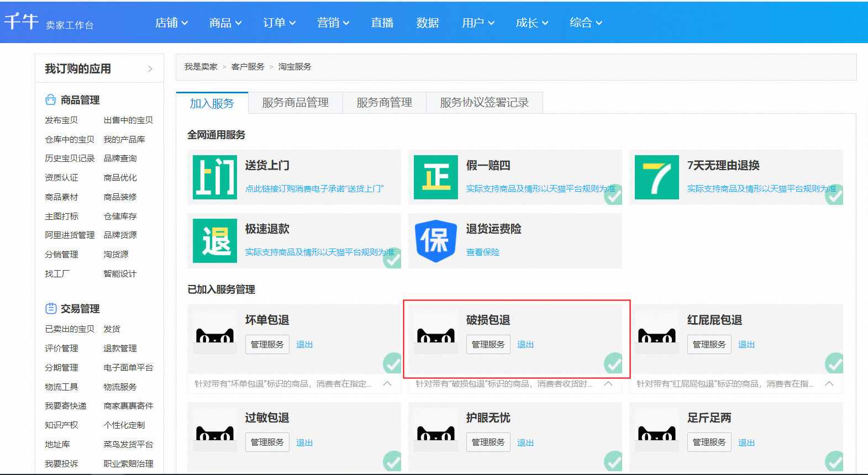Collapse the 红屁屁包退 description chevron

tap(829, 383)
